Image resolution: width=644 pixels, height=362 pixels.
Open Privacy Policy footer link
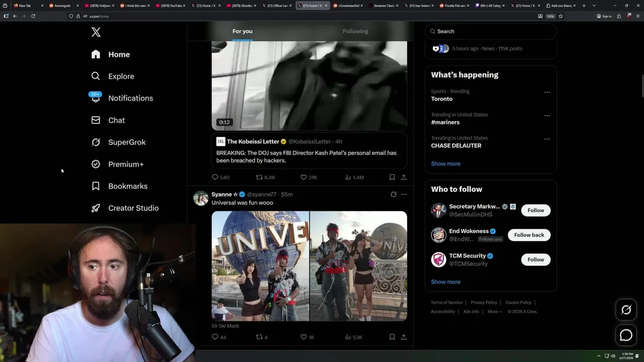pyautogui.click(x=484, y=303)
